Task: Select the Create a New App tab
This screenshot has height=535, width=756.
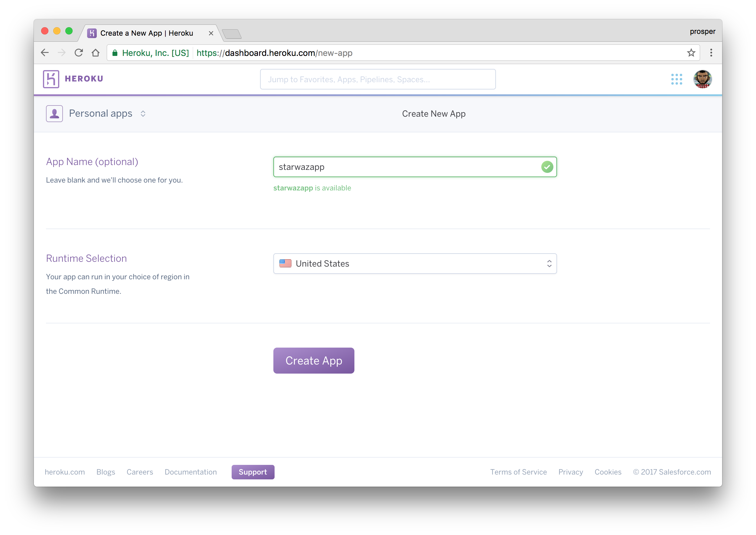Action: 147,33
